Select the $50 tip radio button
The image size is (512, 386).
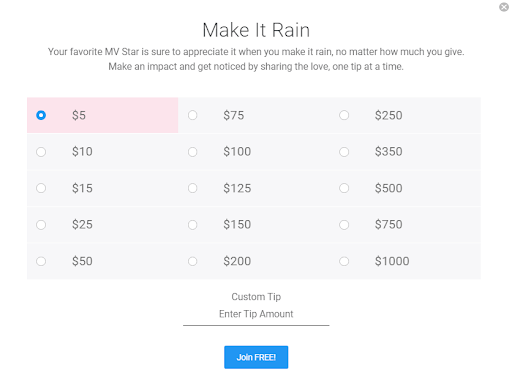pyautogui.click(x=41, y=261)
